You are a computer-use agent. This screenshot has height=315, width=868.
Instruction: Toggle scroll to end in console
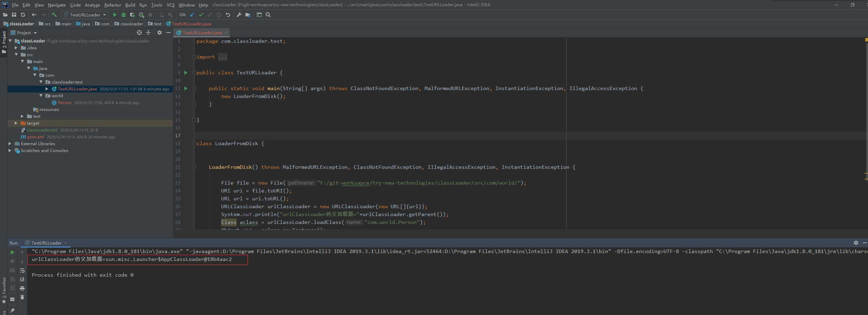22,279
